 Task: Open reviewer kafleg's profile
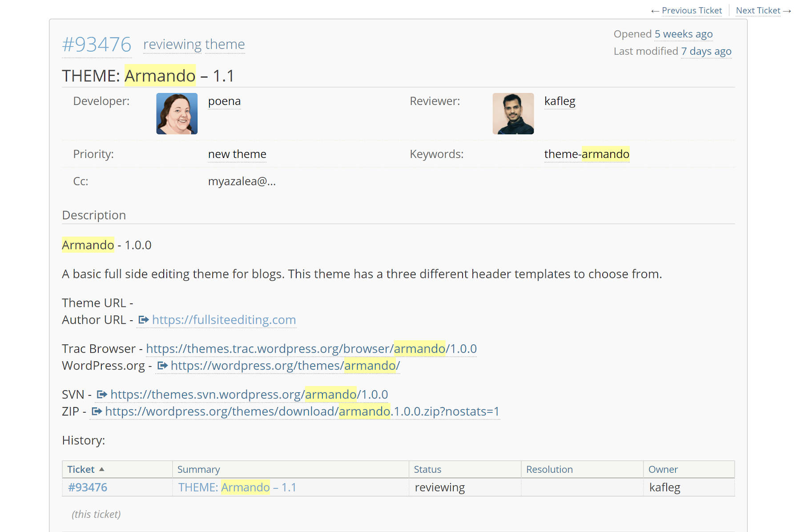point(560,101)
